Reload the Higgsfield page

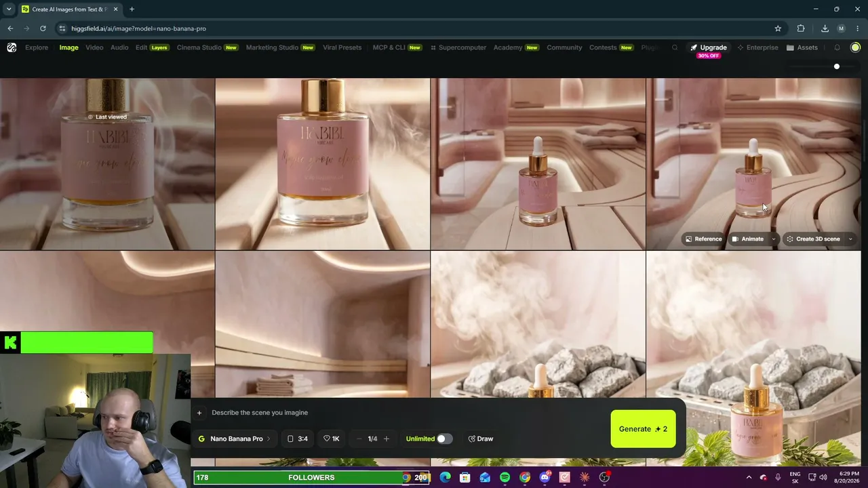coord(43,28)
